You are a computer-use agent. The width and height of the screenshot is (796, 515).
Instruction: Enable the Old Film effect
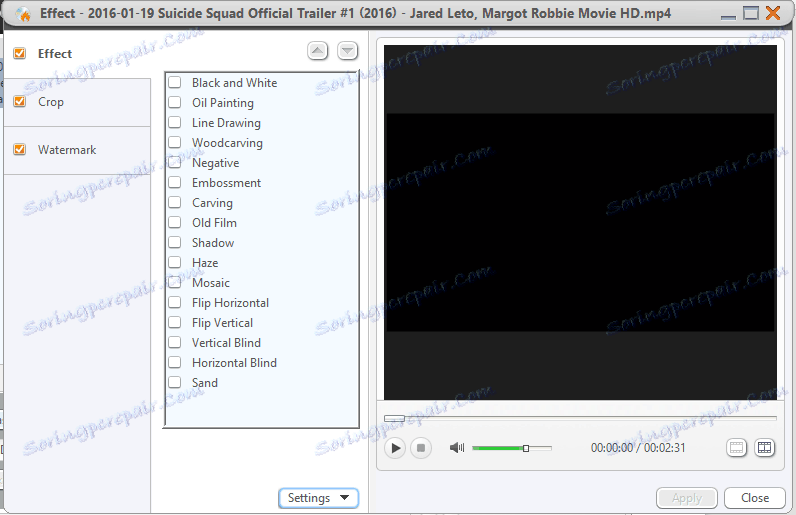(x=175, y=222)
